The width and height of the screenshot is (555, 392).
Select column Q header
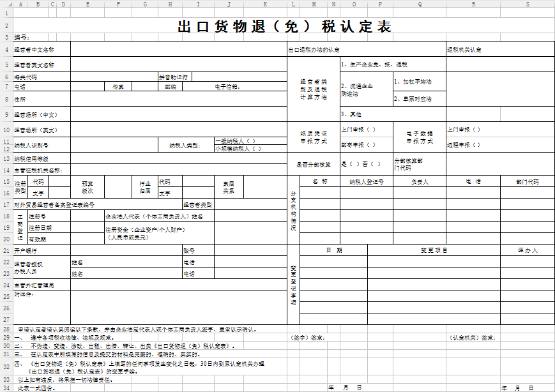click(x=420, y=4)
